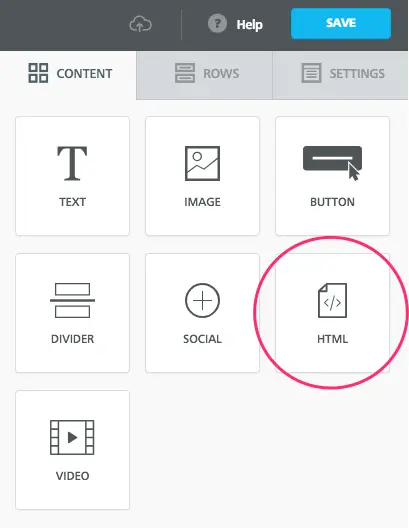
Task: Switch to the Rows tab
Action: click(204, 75)
